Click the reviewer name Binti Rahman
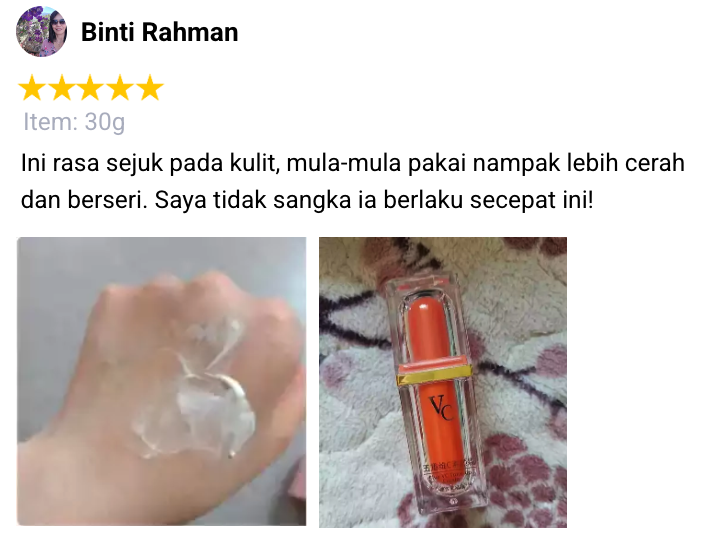Image resolution: width=710 pixels, height=543 pixels. 159,32
